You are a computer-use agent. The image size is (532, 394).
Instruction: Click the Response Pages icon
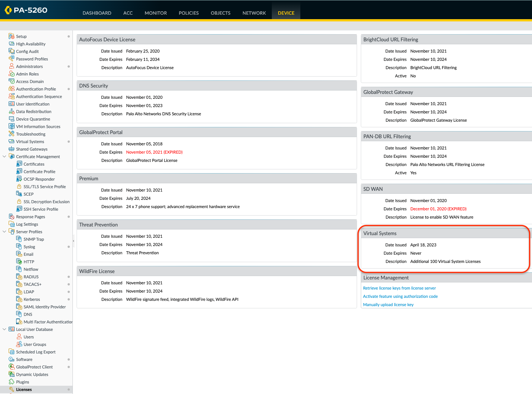12,217
